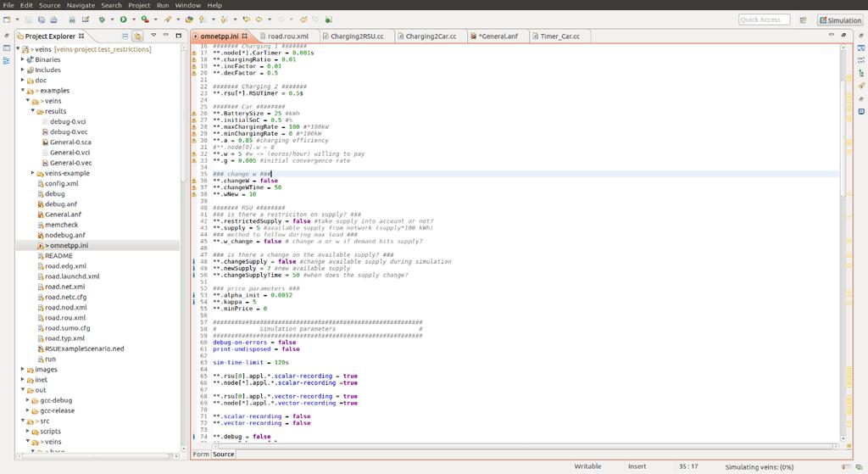Toggle Link with Editor in Project Explorer
Viewport: 868px width, 474px height.
(137, 36)
